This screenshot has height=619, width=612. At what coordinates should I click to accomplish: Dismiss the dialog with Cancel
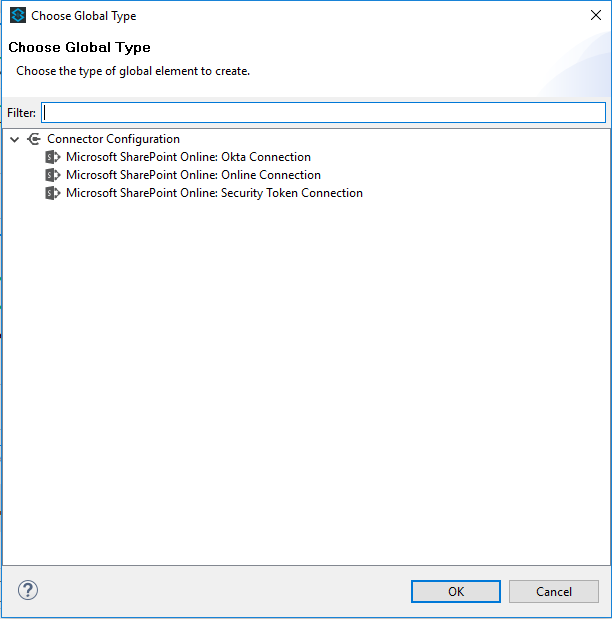(554, 591)
